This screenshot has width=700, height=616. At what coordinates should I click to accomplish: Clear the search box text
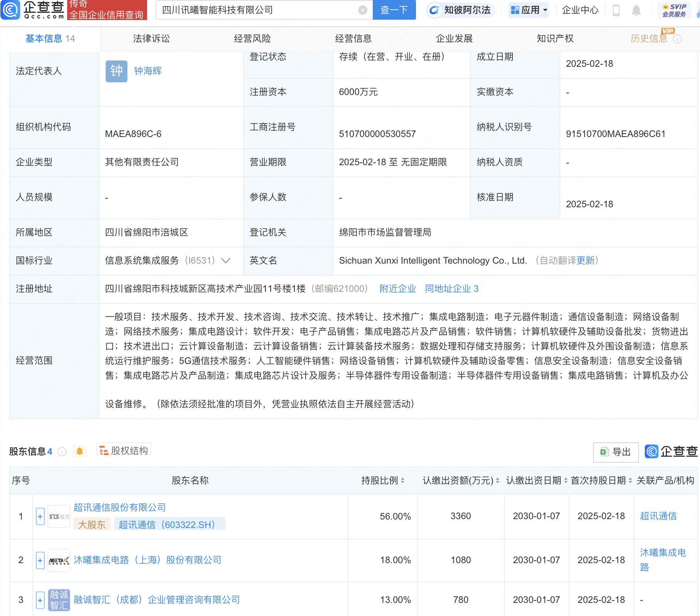click(x=362, y=10)
